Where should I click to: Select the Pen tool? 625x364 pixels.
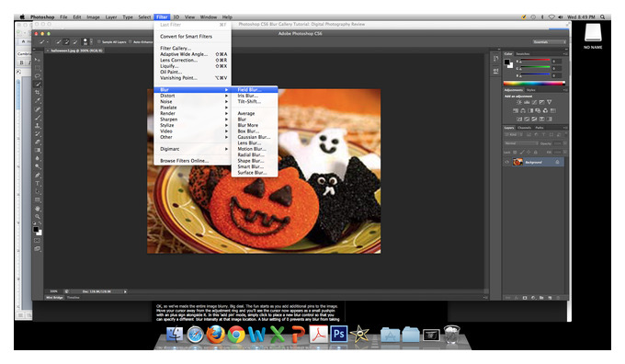click(38, 176)
